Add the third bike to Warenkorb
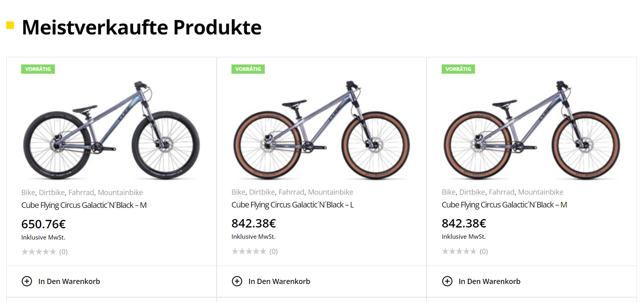 click(490, 281)
